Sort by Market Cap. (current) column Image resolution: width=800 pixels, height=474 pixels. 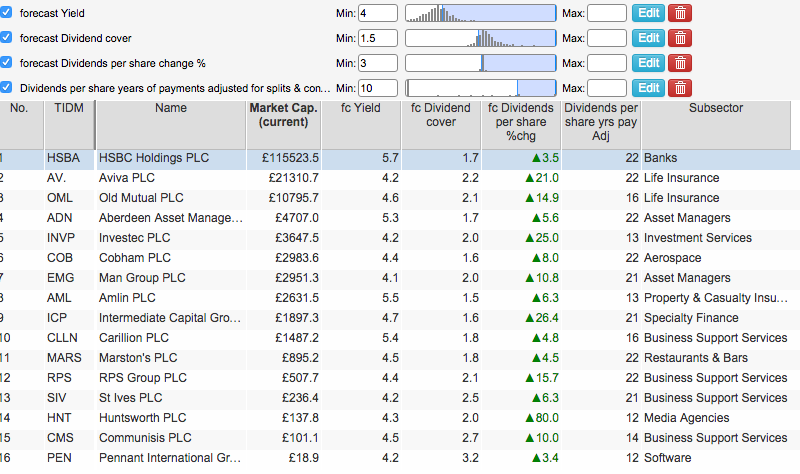point(284,124)
